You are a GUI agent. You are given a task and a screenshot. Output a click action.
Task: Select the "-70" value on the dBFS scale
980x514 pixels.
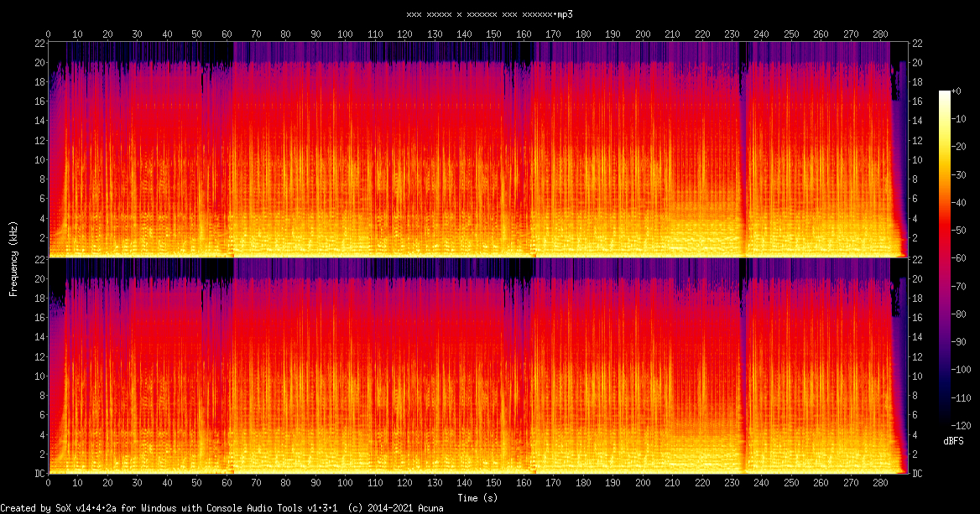tap(959, 286)
